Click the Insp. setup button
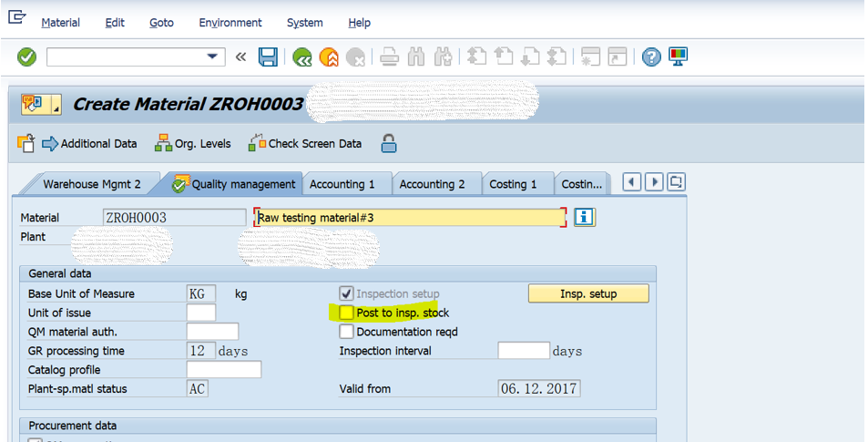Viewport: 868px width, 442px height. (588, 293)
